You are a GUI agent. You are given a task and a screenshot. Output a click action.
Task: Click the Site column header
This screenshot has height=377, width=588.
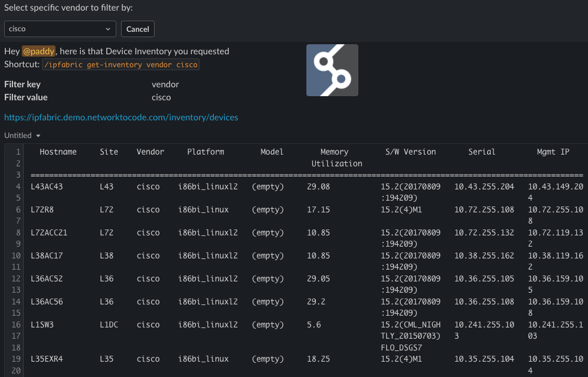click(109, 152)
